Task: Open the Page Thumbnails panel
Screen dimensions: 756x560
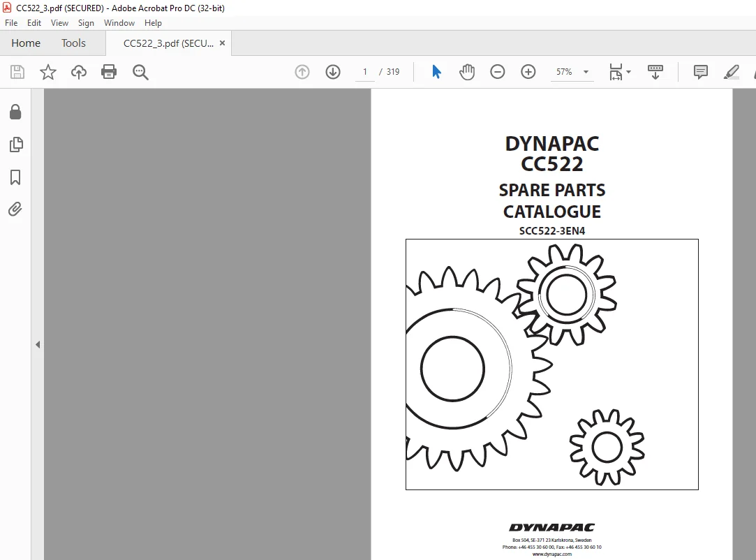Action: coord(15,145)
